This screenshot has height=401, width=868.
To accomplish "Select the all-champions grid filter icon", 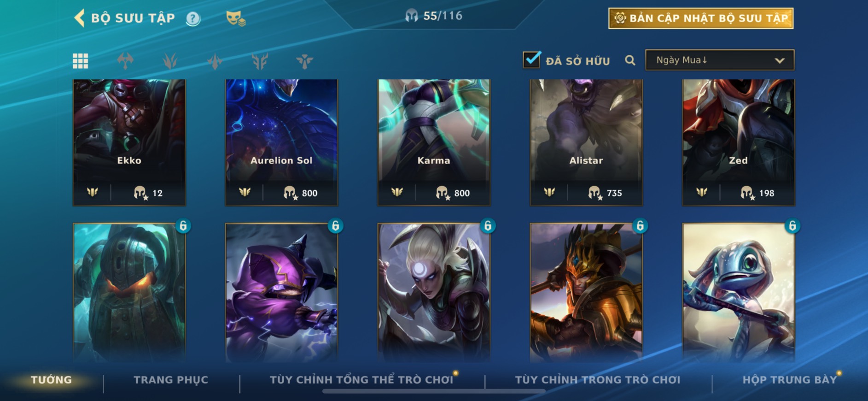I will 80,61.
